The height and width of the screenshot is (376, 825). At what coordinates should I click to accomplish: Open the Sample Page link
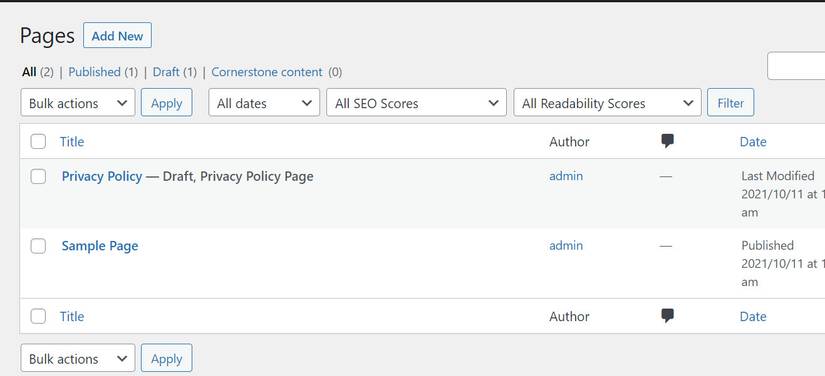100,246
